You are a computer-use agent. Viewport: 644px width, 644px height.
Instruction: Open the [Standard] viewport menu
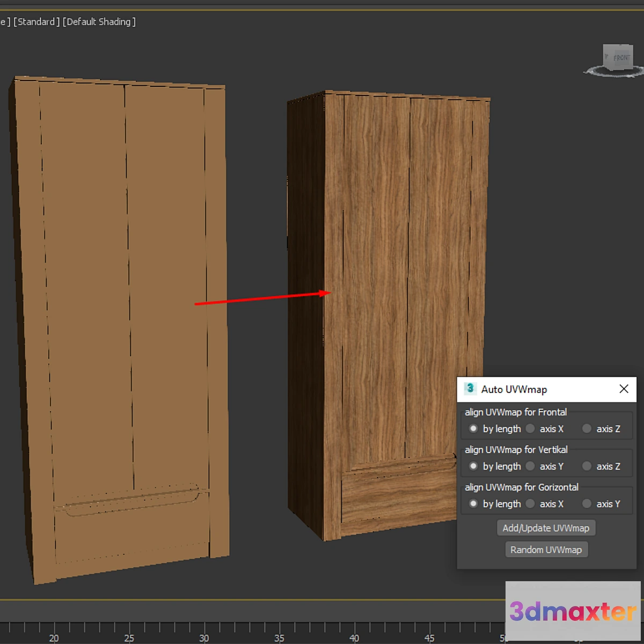(x=36, y=22)
